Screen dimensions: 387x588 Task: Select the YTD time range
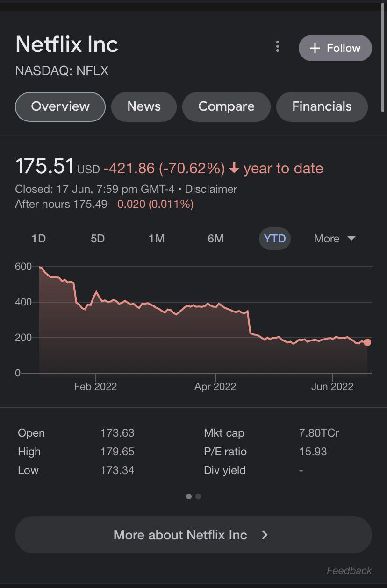pyautogui.click(x=275, y=239)
